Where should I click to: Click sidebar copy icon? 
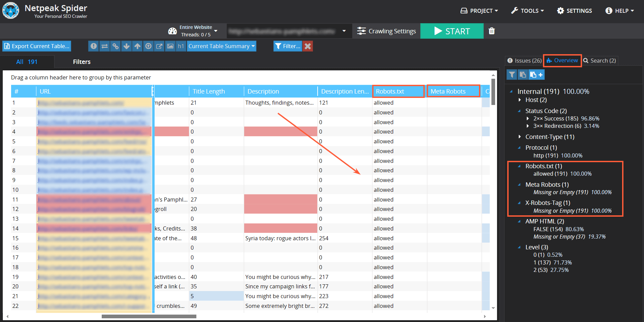tap(523, 75)
